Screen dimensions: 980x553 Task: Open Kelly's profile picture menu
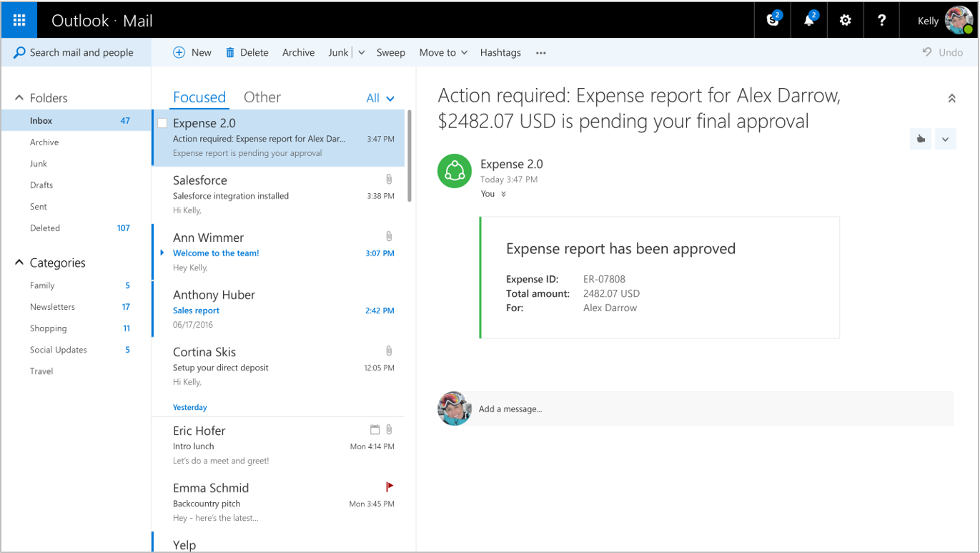click(x=958, y=20)
